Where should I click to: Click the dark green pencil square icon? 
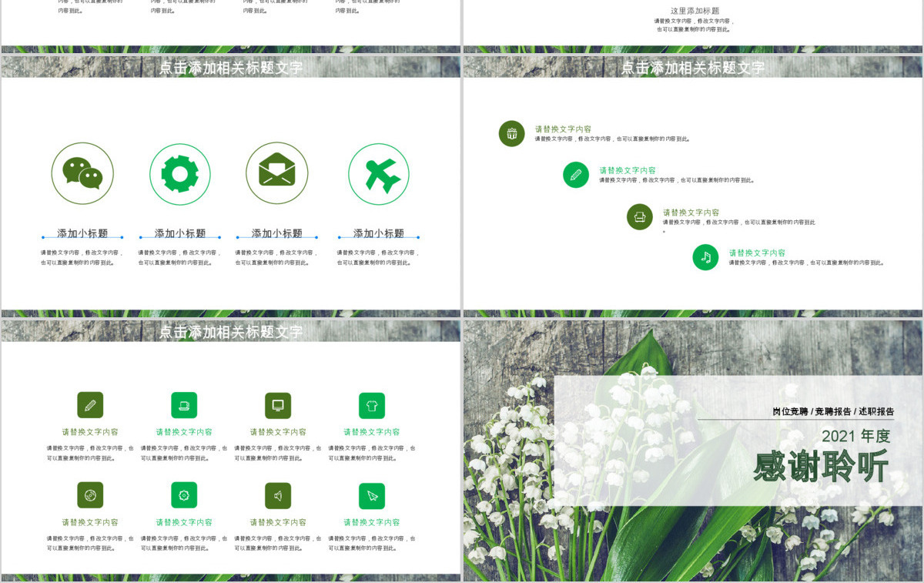(90, 405)
